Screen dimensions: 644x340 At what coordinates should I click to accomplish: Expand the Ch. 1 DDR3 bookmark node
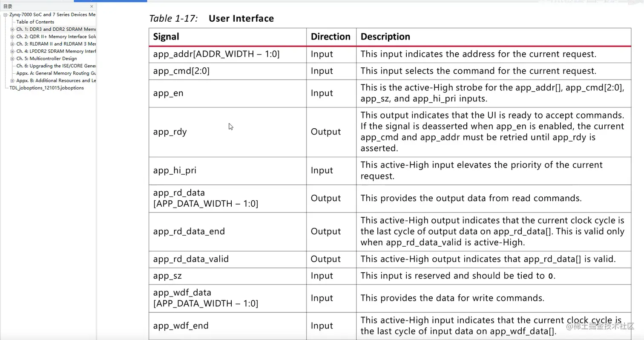(12, 29)
